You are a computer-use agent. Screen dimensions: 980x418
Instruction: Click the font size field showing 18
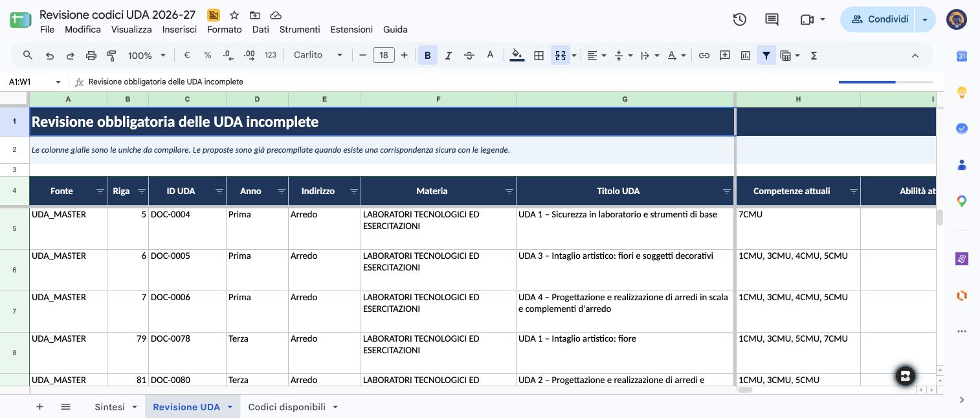coord(383,56)
